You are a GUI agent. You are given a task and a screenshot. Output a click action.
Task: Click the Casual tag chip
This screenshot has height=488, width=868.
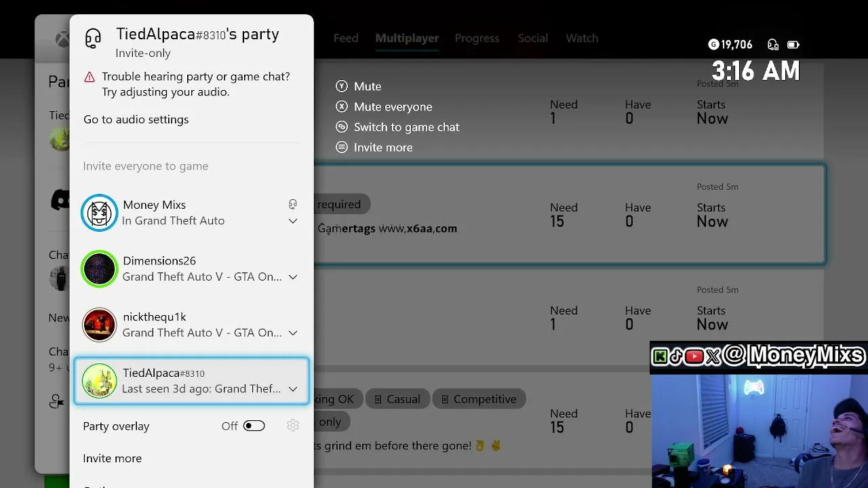click(397, 399)
